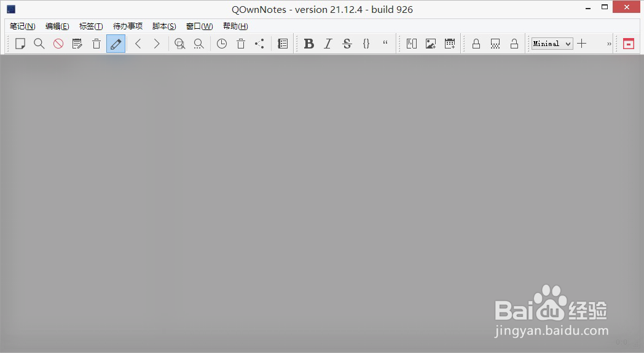
Task: Apply strikethrough with the S icon
Action: [347, 44]
